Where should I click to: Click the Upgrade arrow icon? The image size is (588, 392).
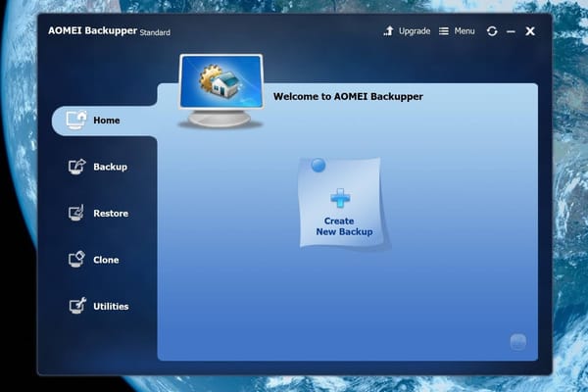(388, 31)
